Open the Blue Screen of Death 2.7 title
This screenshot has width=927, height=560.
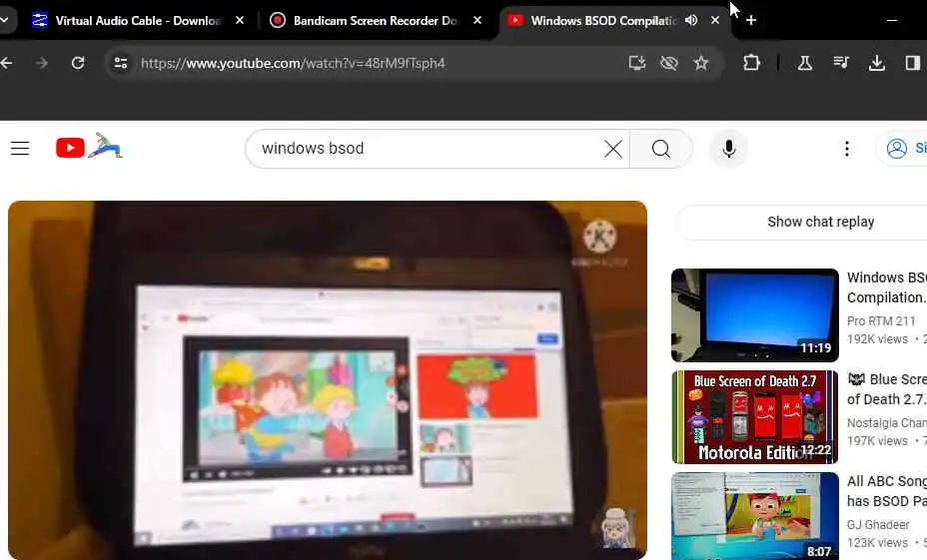point(887,389)
